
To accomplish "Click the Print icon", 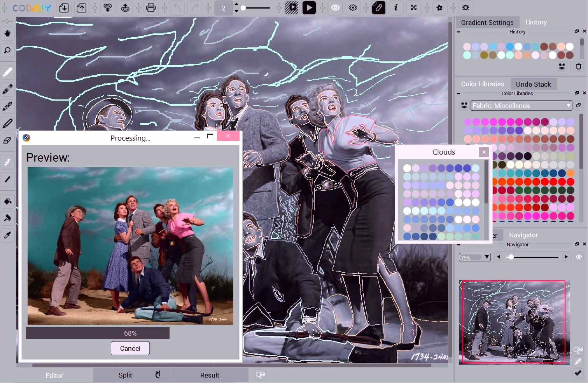I will tap(151, 8).
